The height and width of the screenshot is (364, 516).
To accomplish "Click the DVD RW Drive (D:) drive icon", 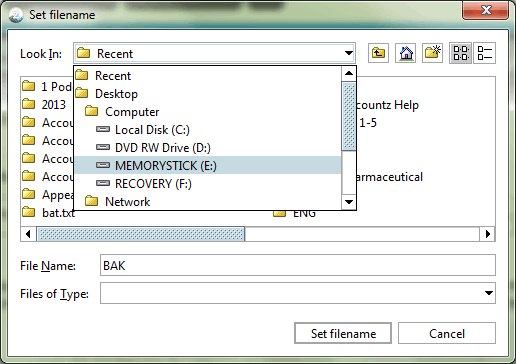I will [103, 147].
